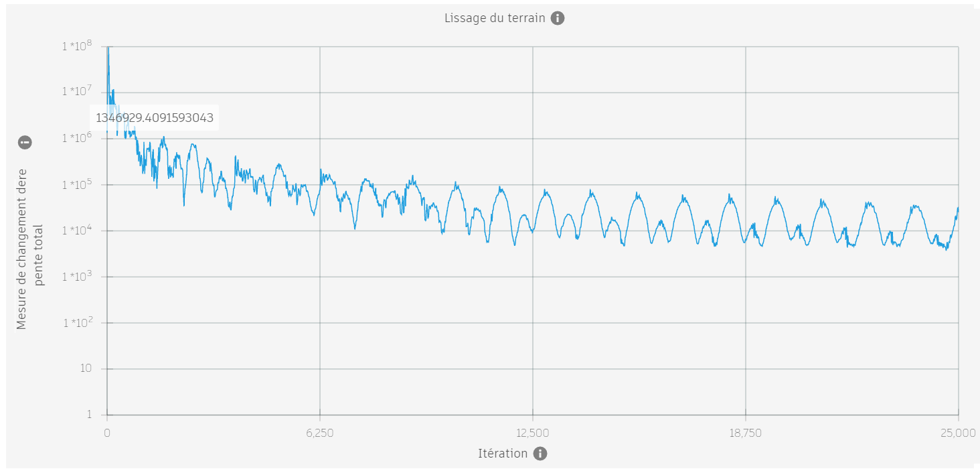Click the 1*10^7 y-axis tick label

point(76,92)
